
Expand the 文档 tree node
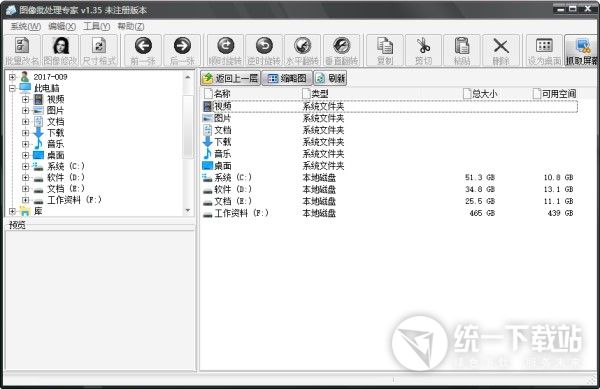pos(25,122)
